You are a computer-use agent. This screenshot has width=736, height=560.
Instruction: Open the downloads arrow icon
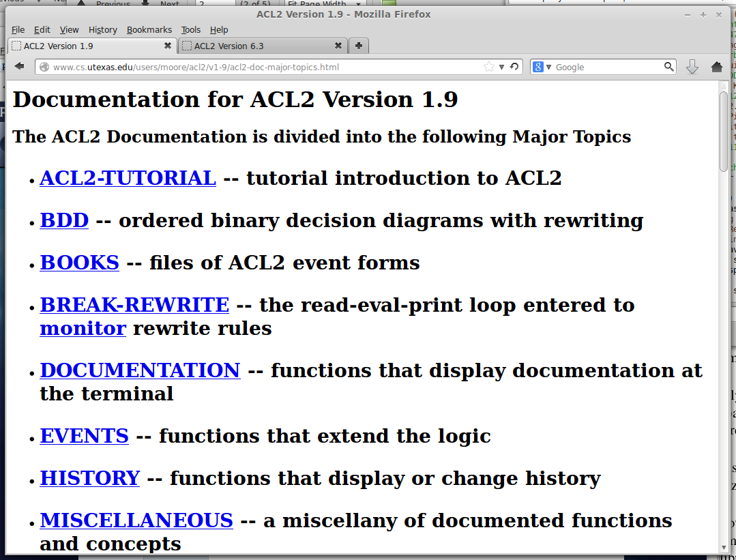(692, 67)
